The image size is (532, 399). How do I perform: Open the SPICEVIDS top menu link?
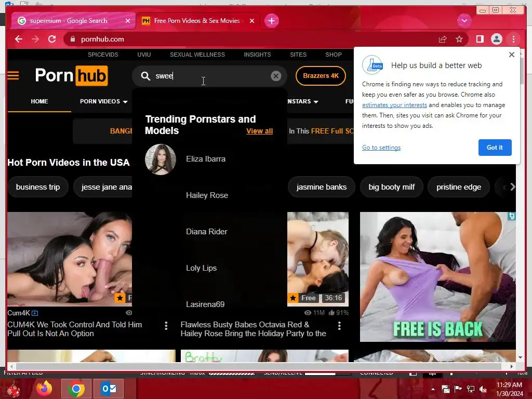click(x=103, y=55)
